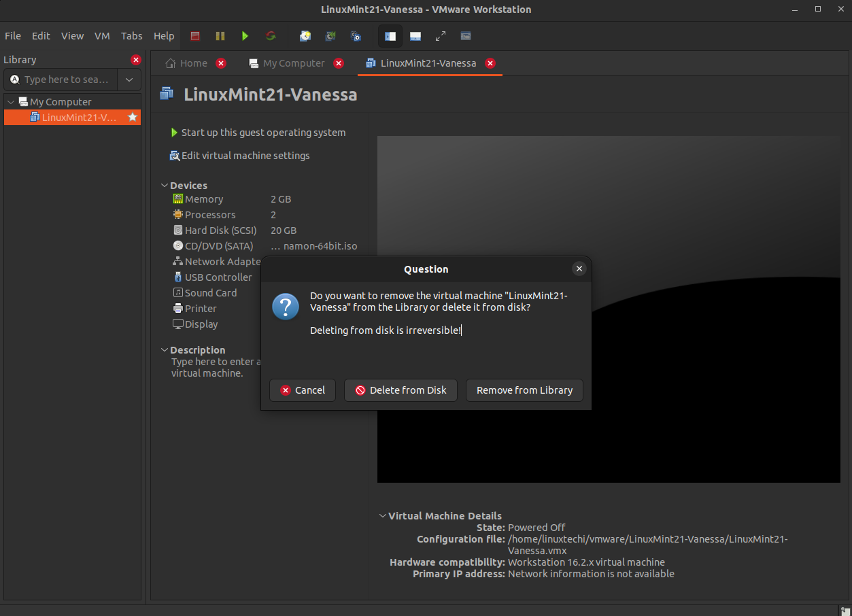
Task: Click the green Power On toolbar icon
Action: coord(245,36)
